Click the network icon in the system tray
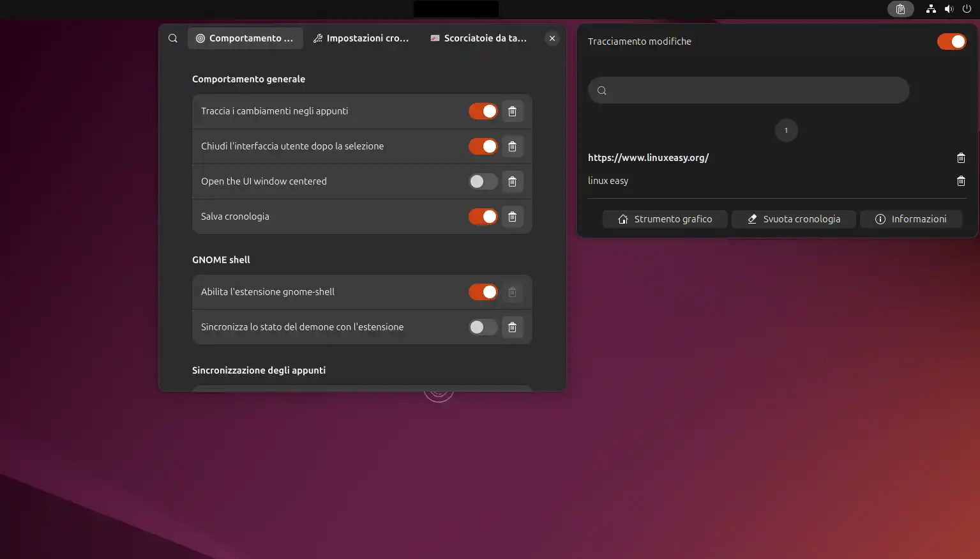The width and height of the screenshot is (980, 559). (x=930, y=9)
